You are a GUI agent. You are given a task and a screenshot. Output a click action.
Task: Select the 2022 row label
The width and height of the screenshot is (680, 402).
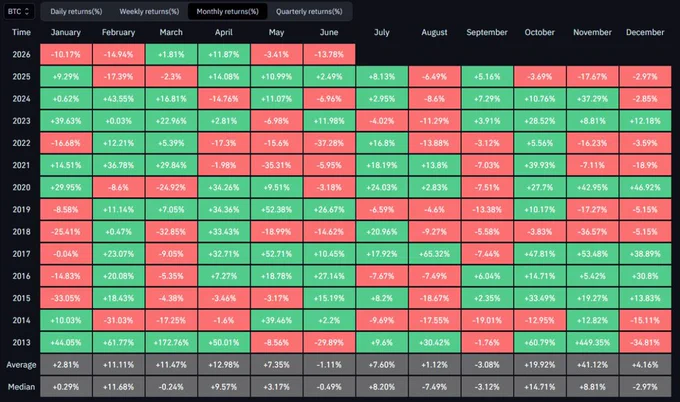click(x=21, y=143)
